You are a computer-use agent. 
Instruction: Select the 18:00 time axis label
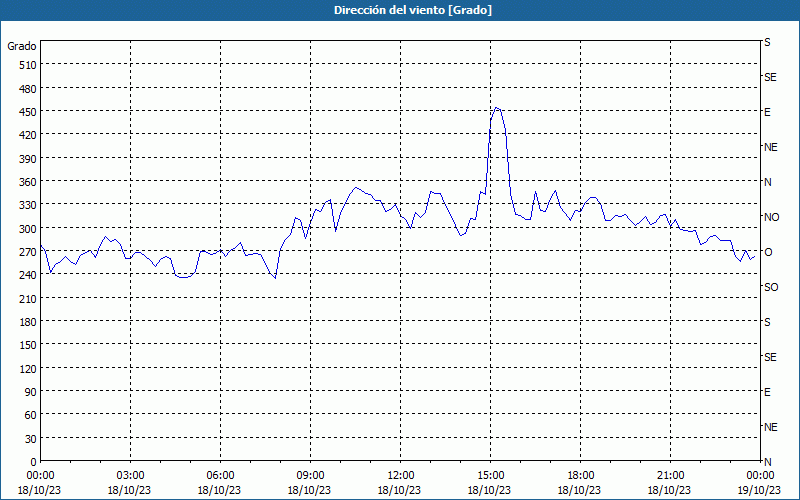tap(581, 476)
